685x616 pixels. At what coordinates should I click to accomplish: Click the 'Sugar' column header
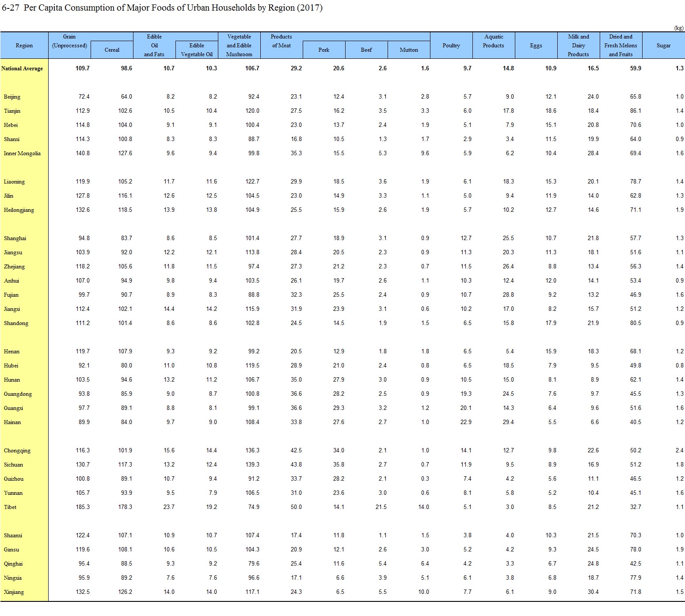(x=663, y=46)
